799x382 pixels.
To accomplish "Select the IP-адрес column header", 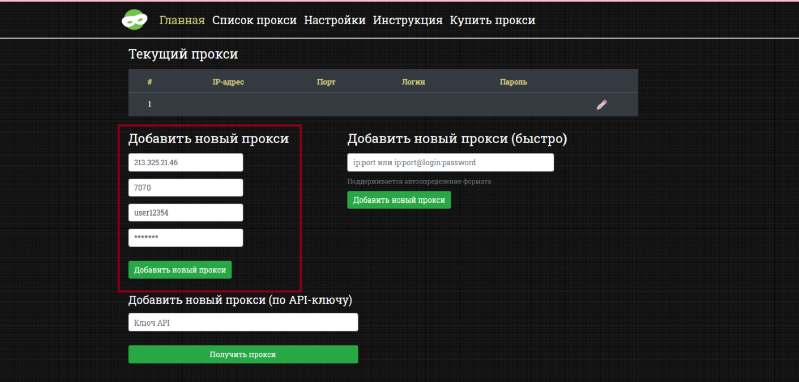I will pos(228,82).
